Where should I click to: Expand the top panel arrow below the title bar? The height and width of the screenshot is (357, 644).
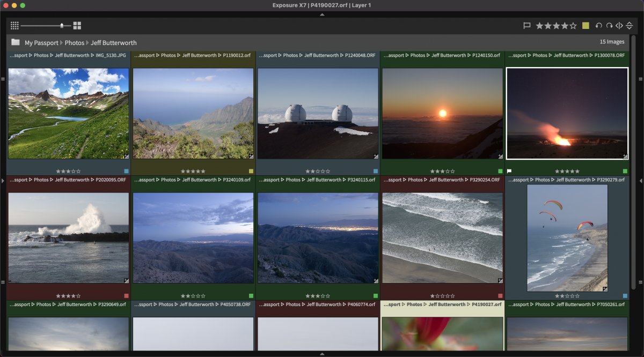tap(322, 14)
